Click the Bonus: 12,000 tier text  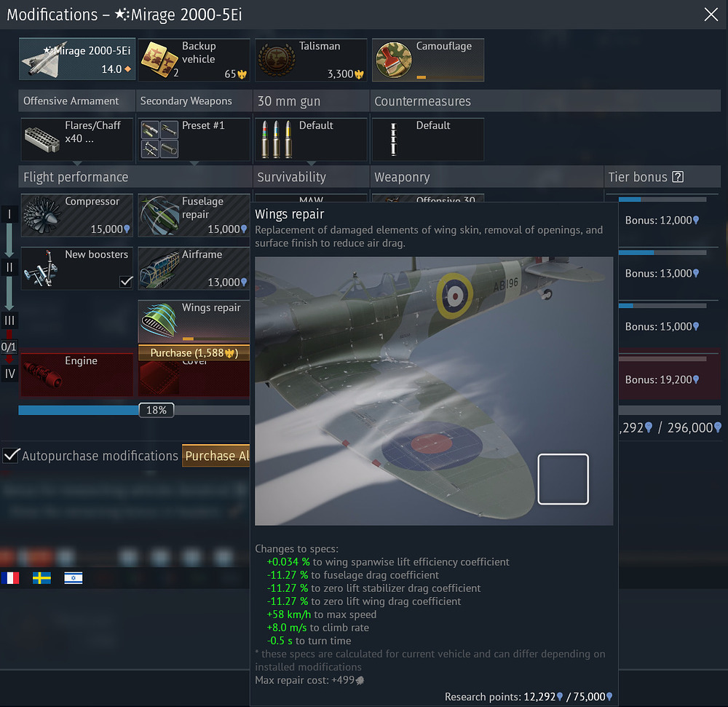[x=662, y=220]
